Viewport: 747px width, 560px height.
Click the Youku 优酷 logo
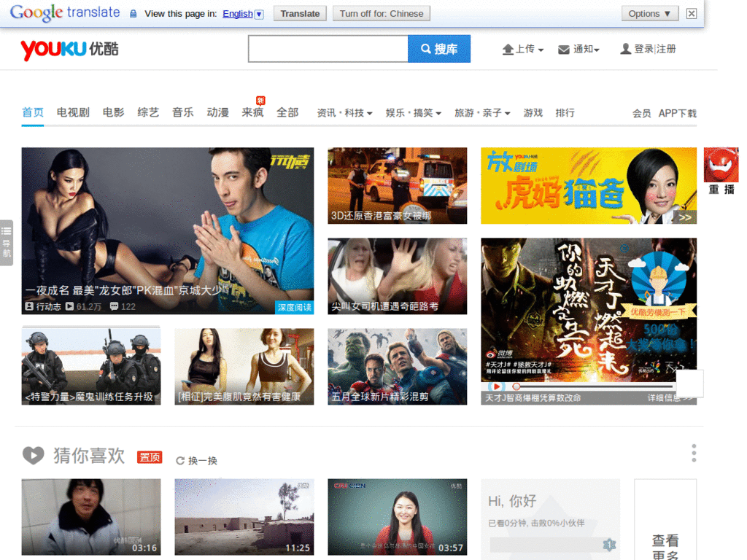[x=69, y=48]
